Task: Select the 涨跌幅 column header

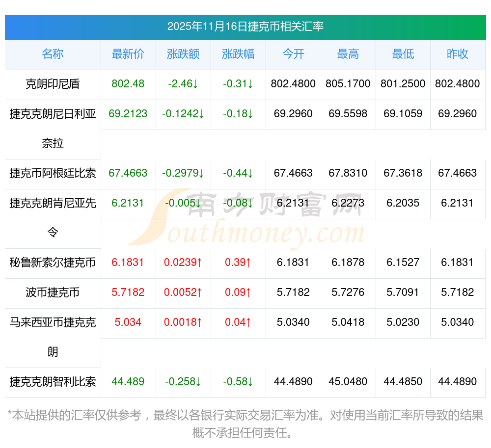Action: click(x=238, y=54)
